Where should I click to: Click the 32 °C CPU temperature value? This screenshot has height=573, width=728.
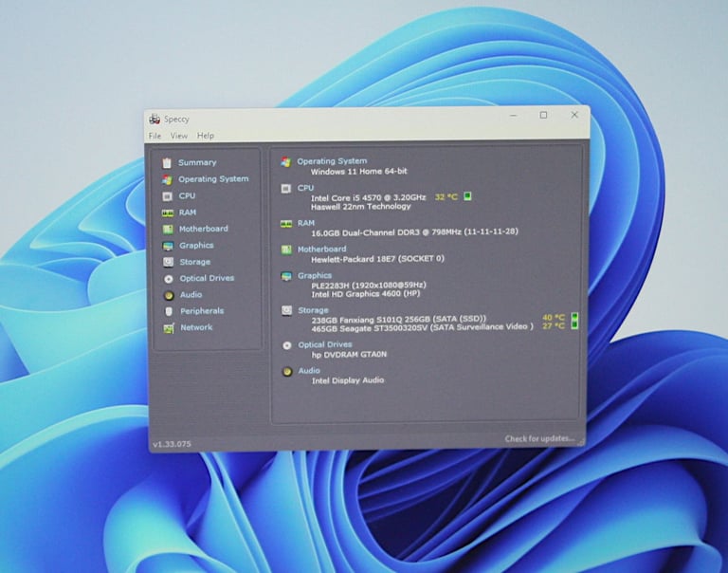pos(446,197)
